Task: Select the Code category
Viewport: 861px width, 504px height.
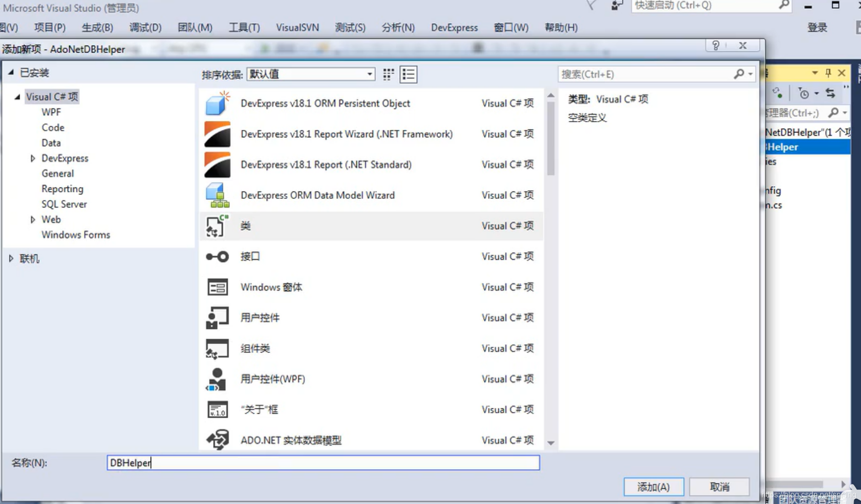Action: coord(53,128)
